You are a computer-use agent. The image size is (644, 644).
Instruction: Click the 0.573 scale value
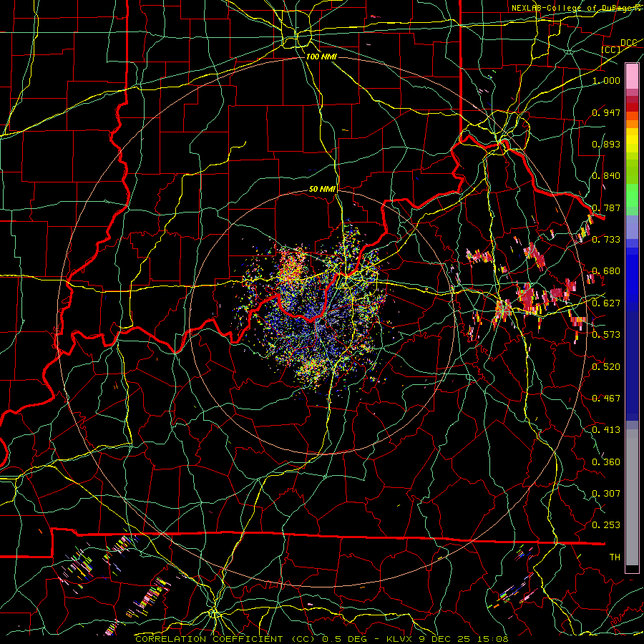pyautogui.click(x=606, y=334)
